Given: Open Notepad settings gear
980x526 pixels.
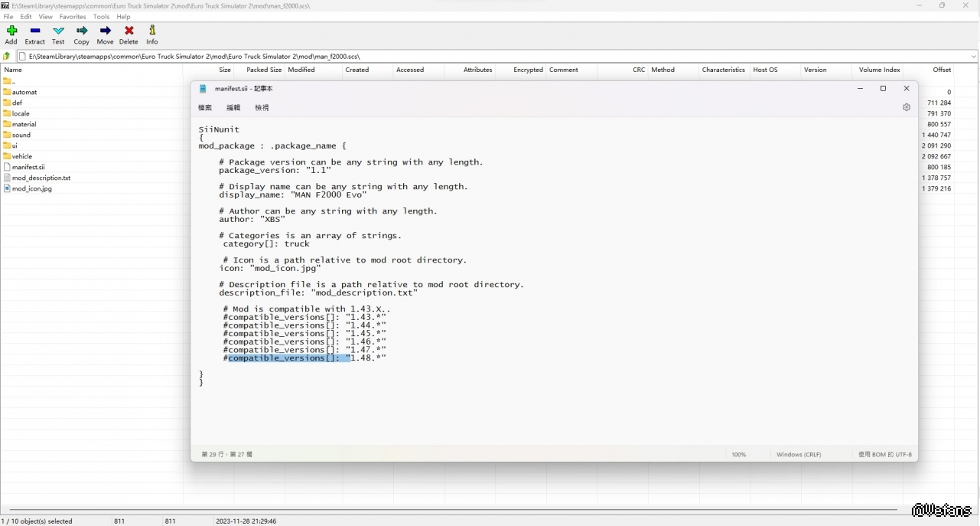Looking at the screenshot, I should point(907,107).
